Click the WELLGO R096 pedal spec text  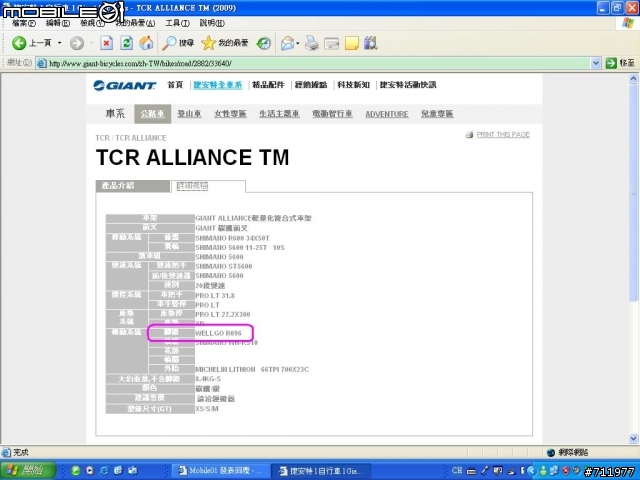point(218,333)
